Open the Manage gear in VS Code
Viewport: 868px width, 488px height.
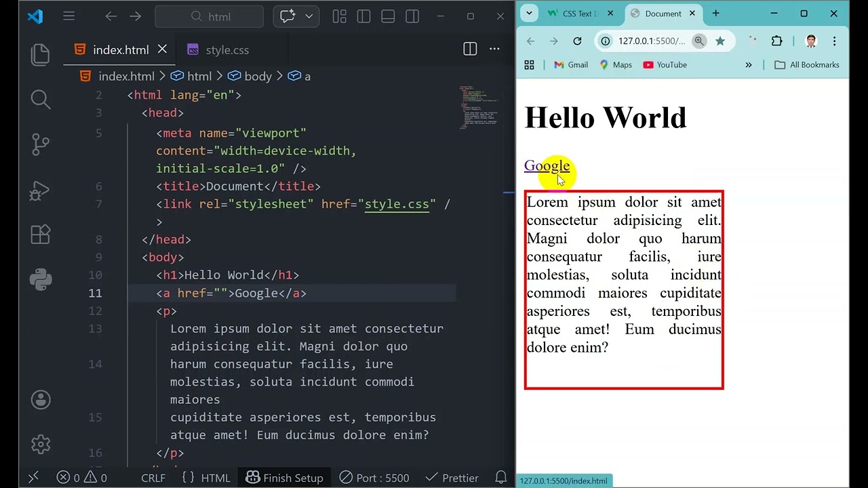tap(41, 445)
